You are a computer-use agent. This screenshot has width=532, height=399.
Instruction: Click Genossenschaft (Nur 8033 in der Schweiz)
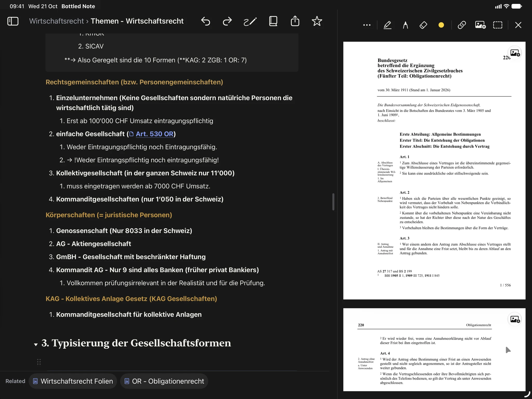click(x=124, y=231)
